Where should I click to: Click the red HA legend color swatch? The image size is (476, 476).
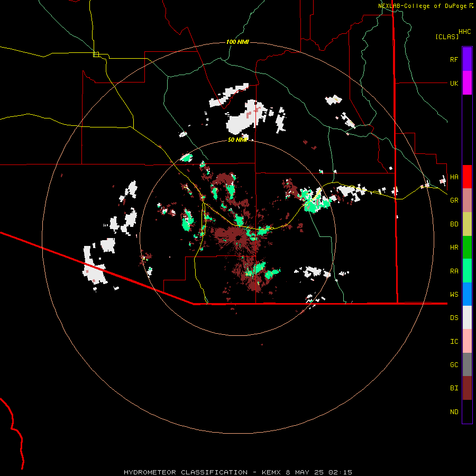pyautogui.click(x=467, y=177)
